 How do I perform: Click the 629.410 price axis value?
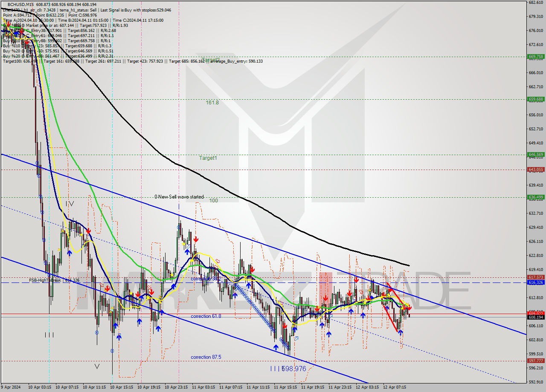point(535,227)
